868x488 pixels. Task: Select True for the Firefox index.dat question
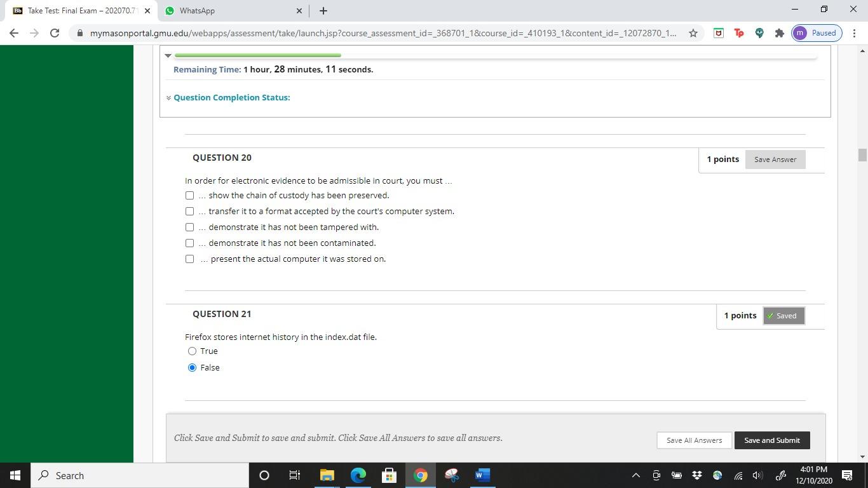[192, 351]
